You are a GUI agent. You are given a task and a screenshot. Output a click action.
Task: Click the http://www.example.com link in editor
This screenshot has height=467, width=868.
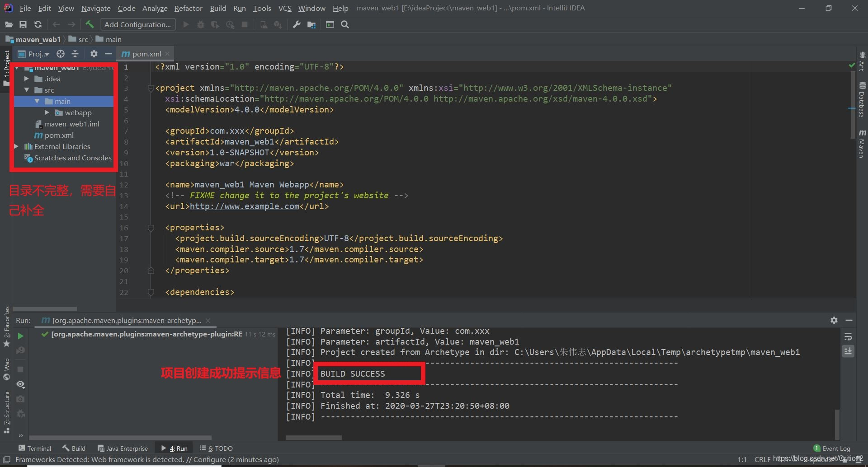244,206
